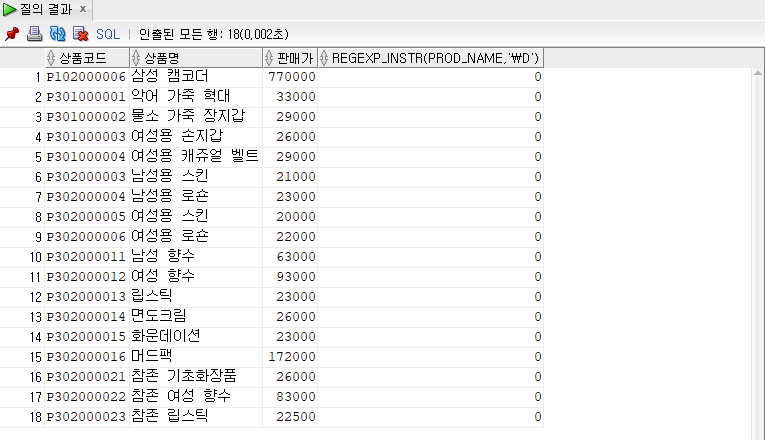766x440 pixels.
Task: Select the price cell 172000
Action: pos(290,357)
